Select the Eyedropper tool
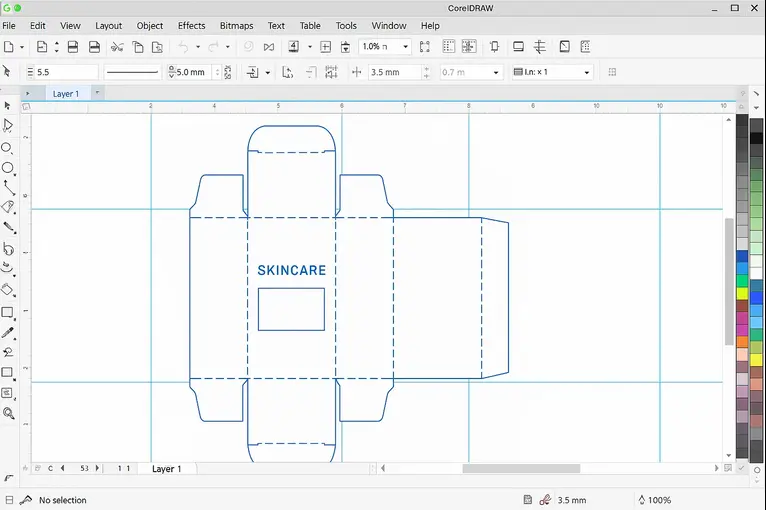This screenshot has width=766, height=510. tap(7, 332)
